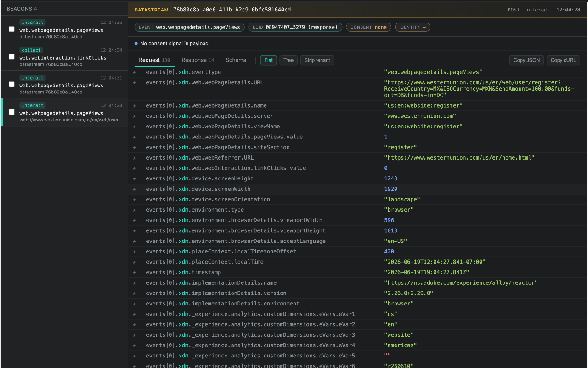Check the 12:04:28 interact beacon checkbox
Image resolution: width=588 pixels, height=368 pixels.
tap(11, 112)
